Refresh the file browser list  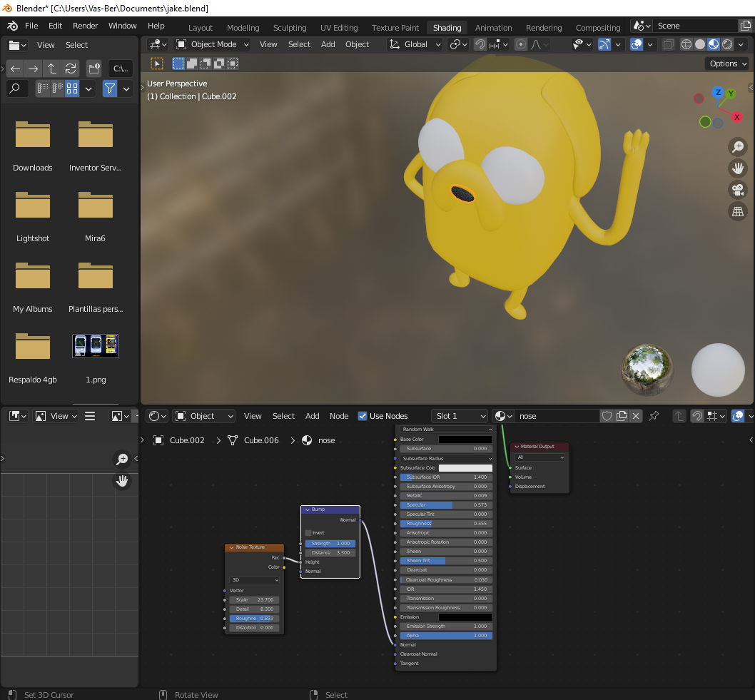click(71, 69)
